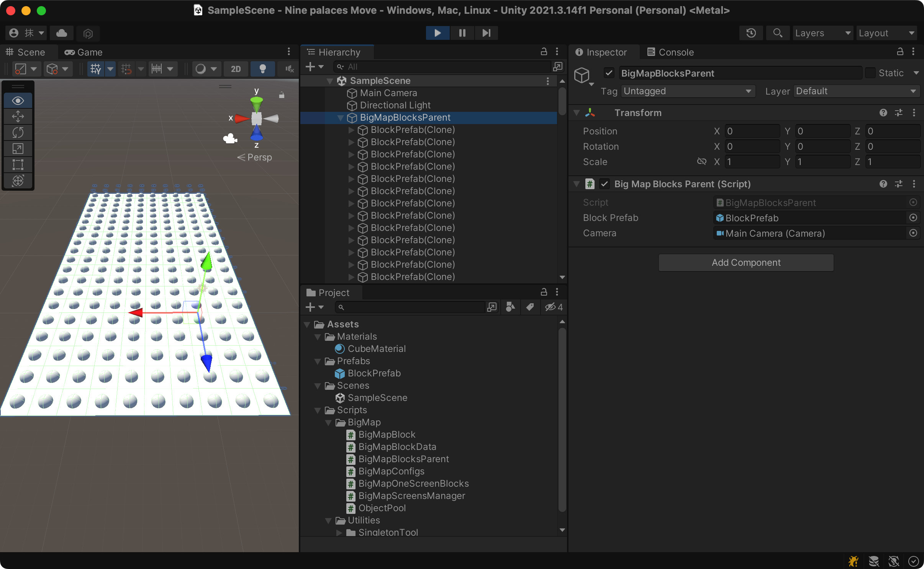This screenshot has height=569, width=924.
Task: Uncheck BigMapBlocksParent active checkbox
Action: coord(609,73)
